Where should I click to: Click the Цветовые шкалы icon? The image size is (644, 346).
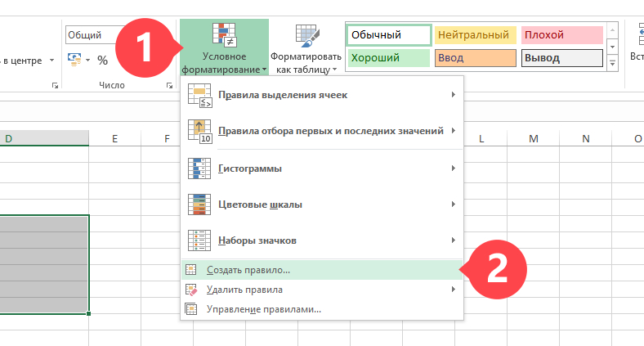[199, 204]
